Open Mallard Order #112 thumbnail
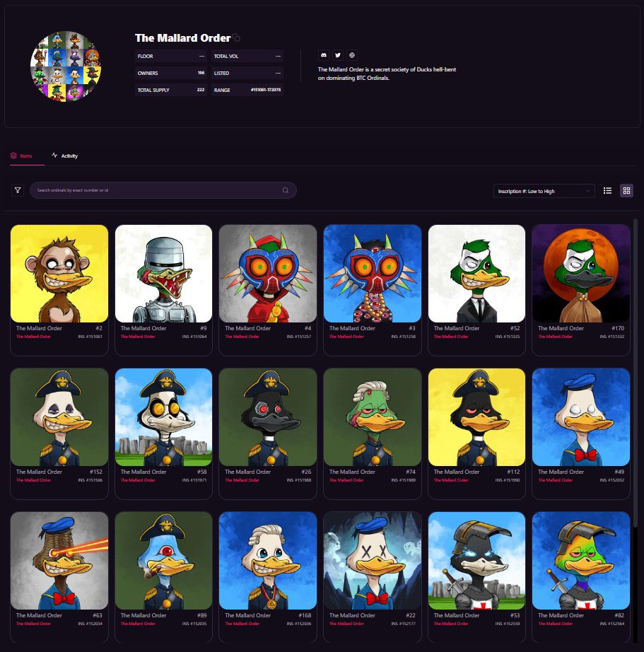The image size is (644, 652). pos(477,417)
